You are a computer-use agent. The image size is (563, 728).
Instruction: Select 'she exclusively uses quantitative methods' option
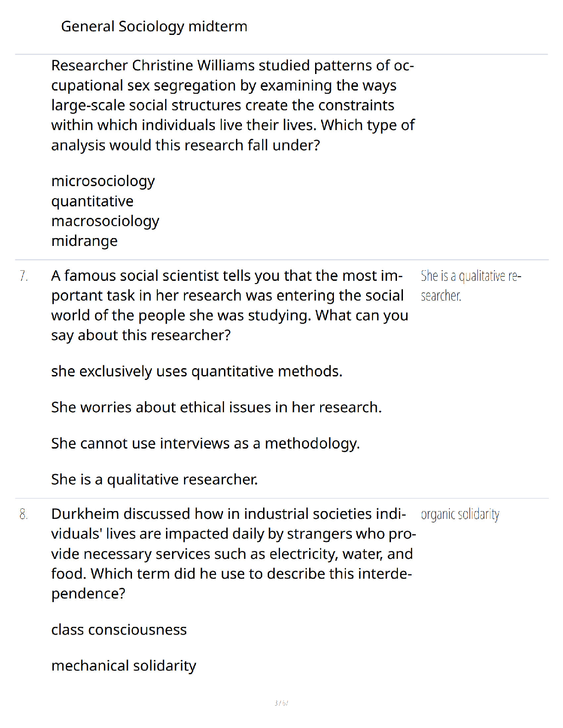(x=197, y=371)
